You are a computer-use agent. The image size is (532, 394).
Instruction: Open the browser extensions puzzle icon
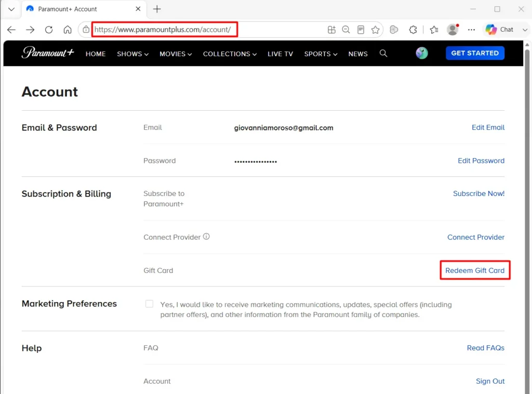pos(413,30)
